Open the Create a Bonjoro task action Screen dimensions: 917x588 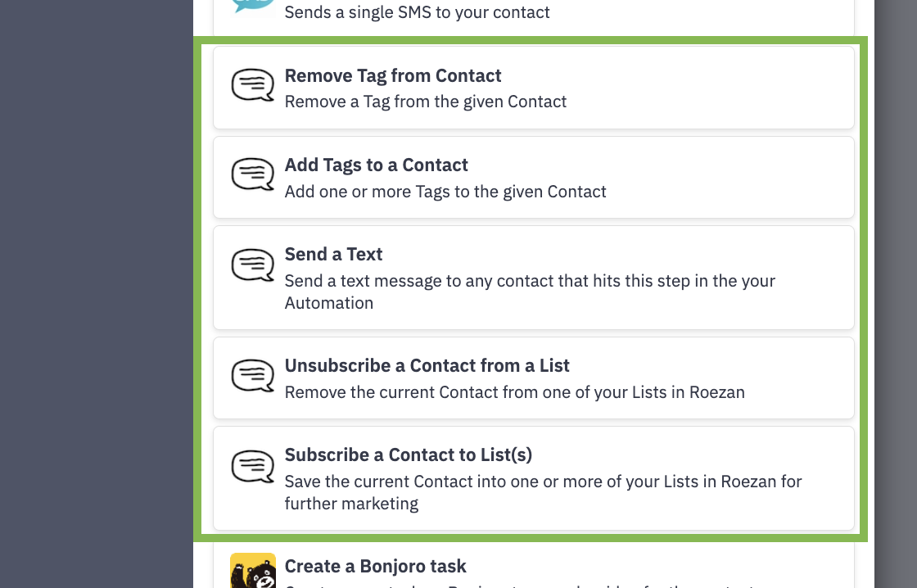click(375, 566)
